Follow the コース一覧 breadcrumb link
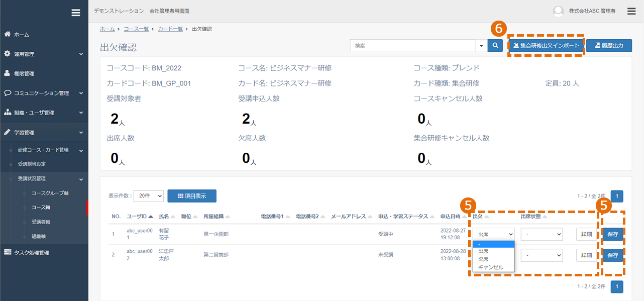 pyautogui.click(x=136, y=29)
